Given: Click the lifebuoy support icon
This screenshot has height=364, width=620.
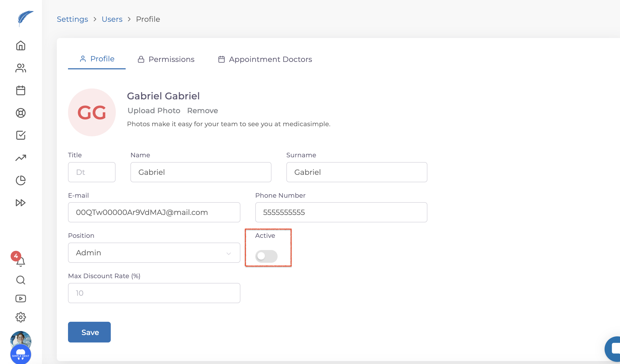Looking at the screenshot, I should coord(21,113).
